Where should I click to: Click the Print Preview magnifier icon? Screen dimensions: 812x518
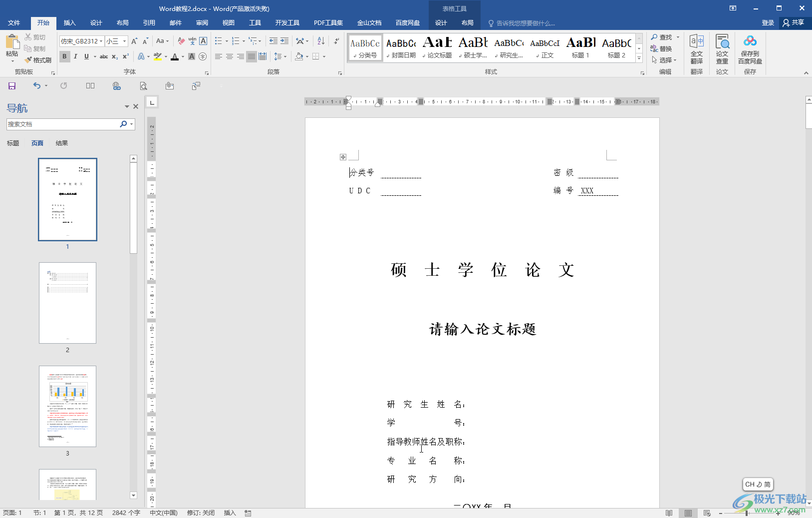(x=143, y=86)
